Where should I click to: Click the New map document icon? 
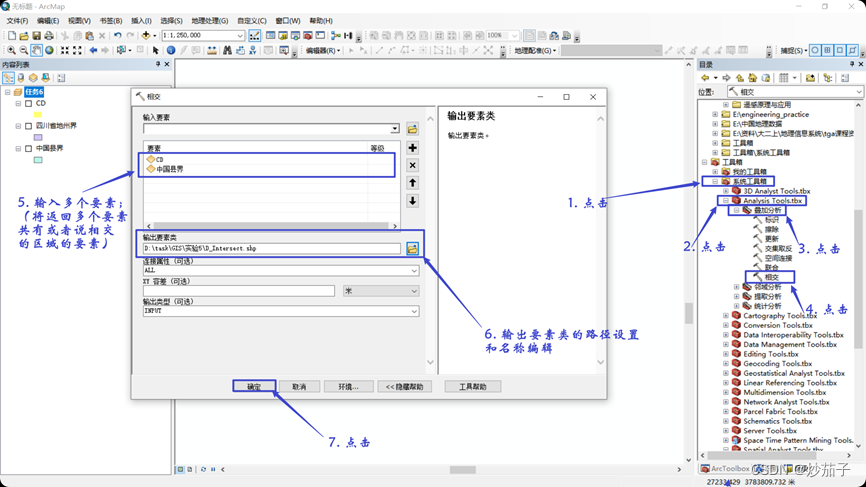click(12, 36)
